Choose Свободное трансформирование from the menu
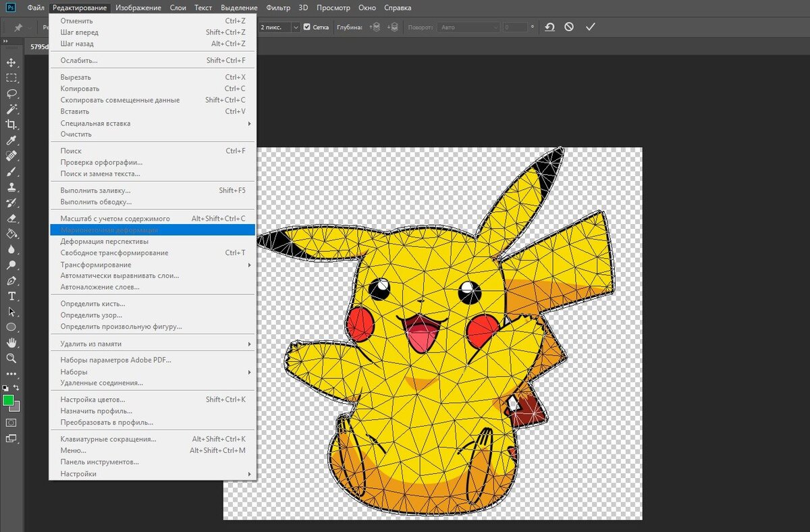The height and width of the screenshot is (532, 810). click(x=115, y=252)
